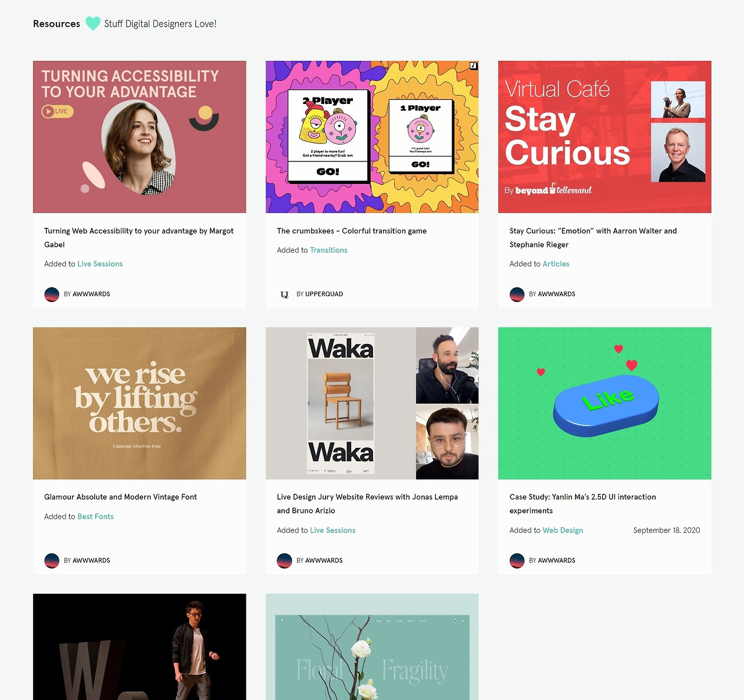The height and width of the screenshot is (700, 744).
Task: Open the Waka chair live jury thumbnail
Action: [372, 403]
